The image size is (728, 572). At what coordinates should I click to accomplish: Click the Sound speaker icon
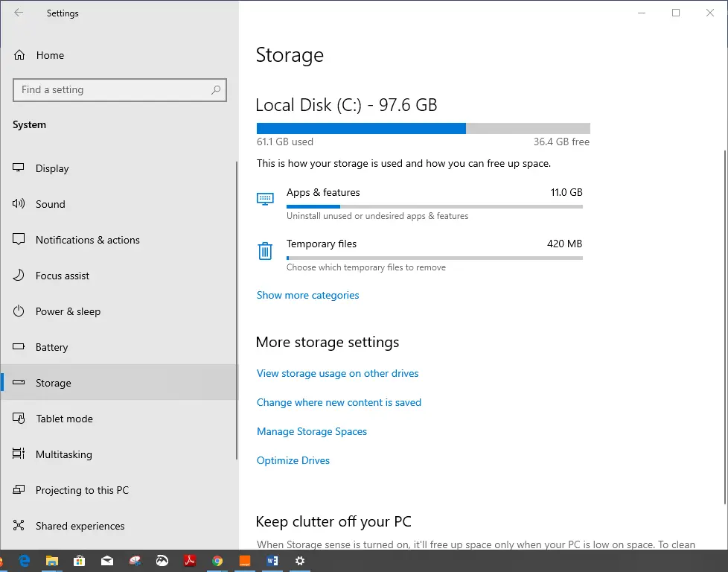[19, 203]
